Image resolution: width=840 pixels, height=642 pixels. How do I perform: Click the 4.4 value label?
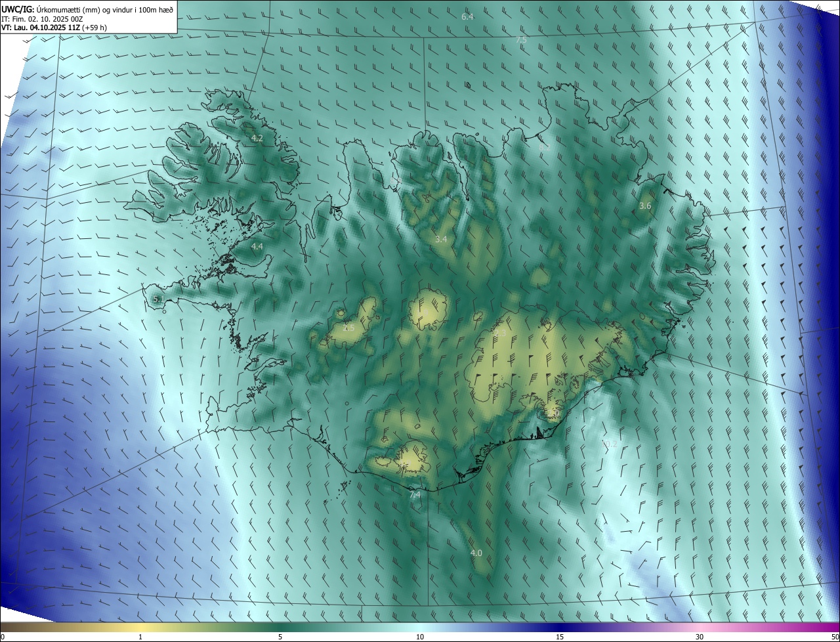(257, 247)
